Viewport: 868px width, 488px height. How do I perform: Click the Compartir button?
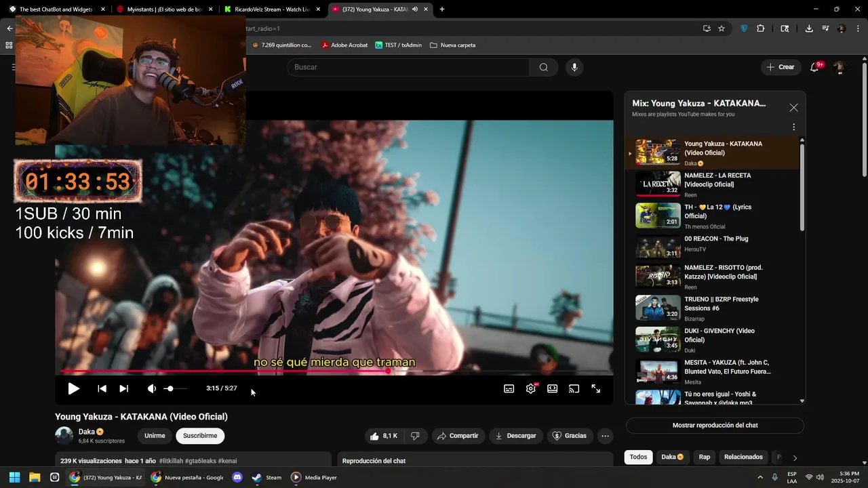coord(458,436)
